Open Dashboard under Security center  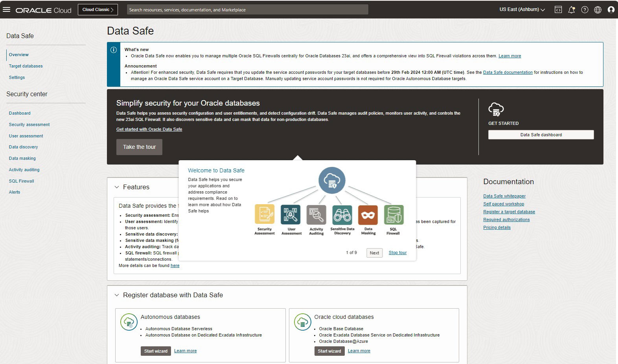pyautogui.click(x=20, y=113)
